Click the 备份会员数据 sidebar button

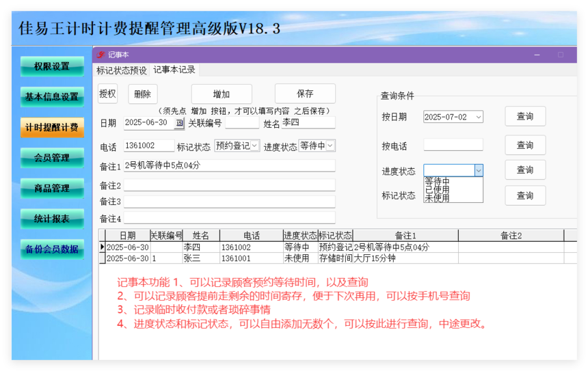pyautogui.click(x=52, y=249)
